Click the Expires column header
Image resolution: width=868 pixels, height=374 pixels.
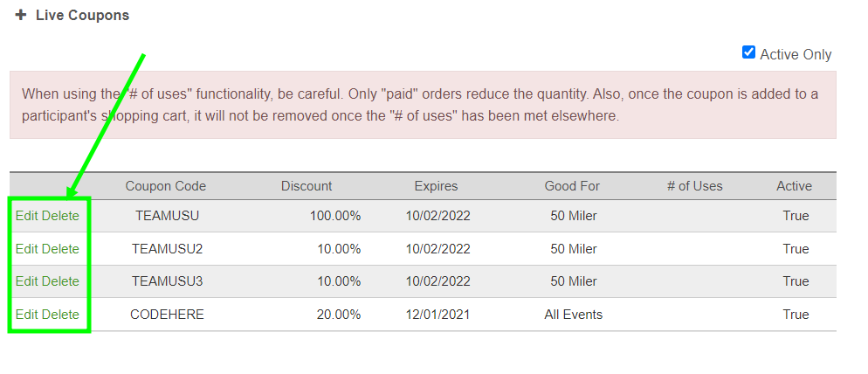pos(436,186)
